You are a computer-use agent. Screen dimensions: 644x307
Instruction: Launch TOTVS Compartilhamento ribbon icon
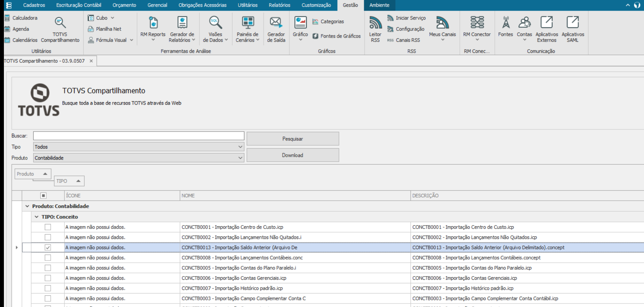[x=60, y=29]
